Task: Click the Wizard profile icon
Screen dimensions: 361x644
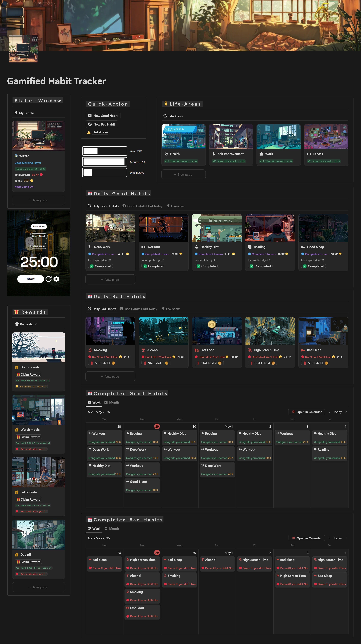Action: click(16, 156)
